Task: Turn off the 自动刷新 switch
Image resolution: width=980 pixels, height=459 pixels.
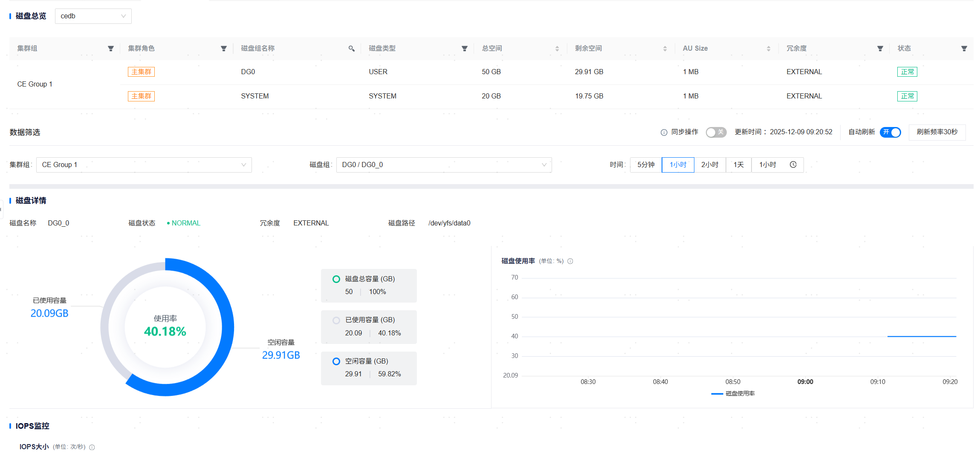Action: click(890, 132)
